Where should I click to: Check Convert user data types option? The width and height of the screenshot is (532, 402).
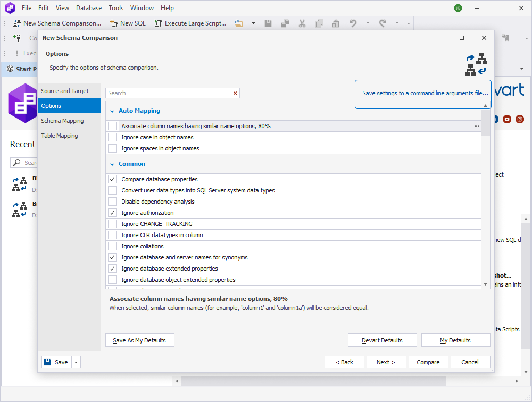[112, 190]
